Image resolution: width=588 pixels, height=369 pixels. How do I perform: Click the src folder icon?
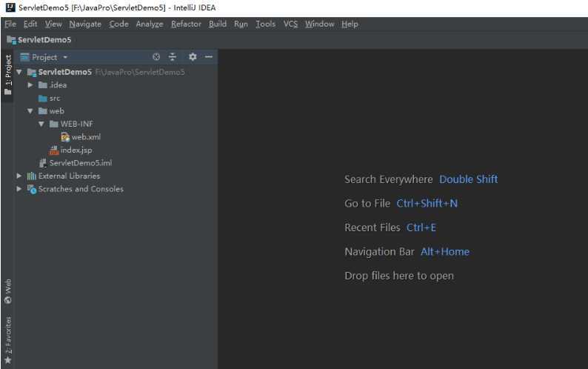pyautogui.click(x=43, y=99)
